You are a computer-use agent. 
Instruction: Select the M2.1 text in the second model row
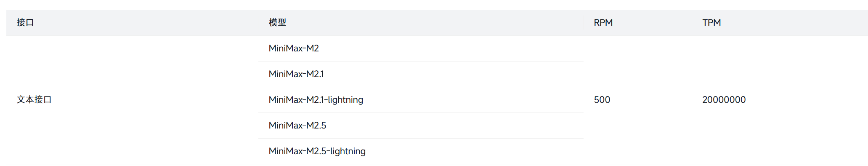pos(315,74)
